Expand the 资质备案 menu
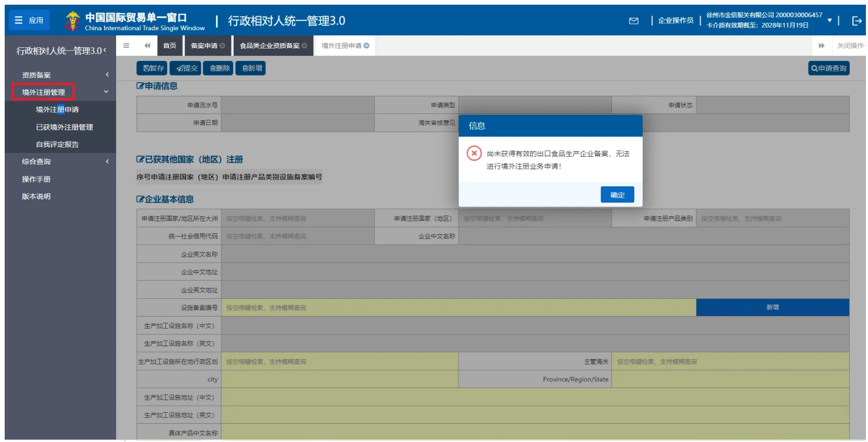Screen dimensions: 868x442 point(60,75)
